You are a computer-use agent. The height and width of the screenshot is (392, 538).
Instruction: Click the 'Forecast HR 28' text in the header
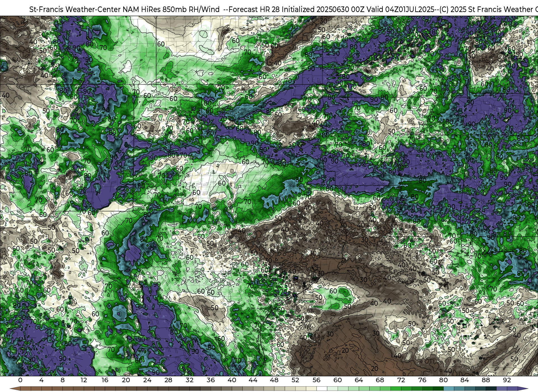254,9
